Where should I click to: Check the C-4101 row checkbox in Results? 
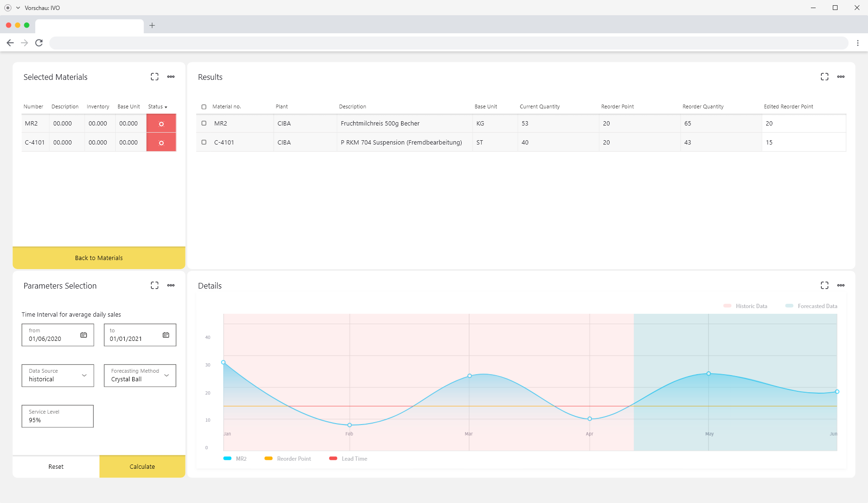point(204,142)
